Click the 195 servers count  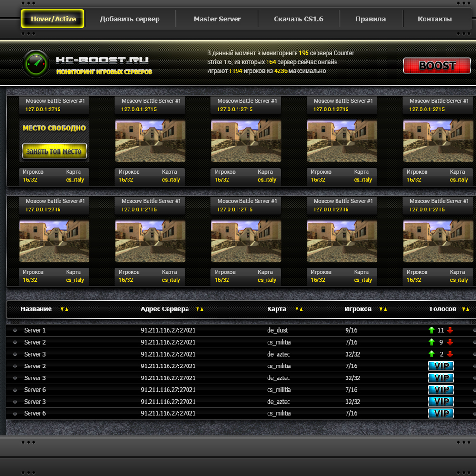coord(304,53)
